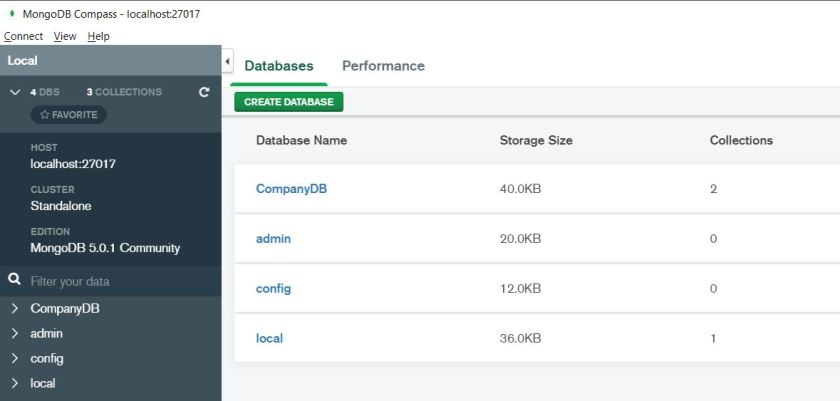Open the Connect menu
This screenshot has width=840, height=401.
coord(23,36)
